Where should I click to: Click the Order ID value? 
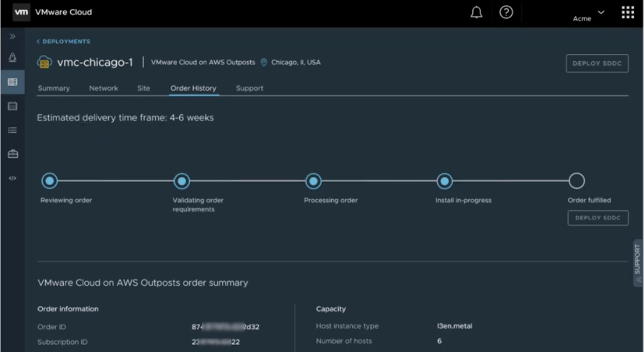tap(225, 327)
